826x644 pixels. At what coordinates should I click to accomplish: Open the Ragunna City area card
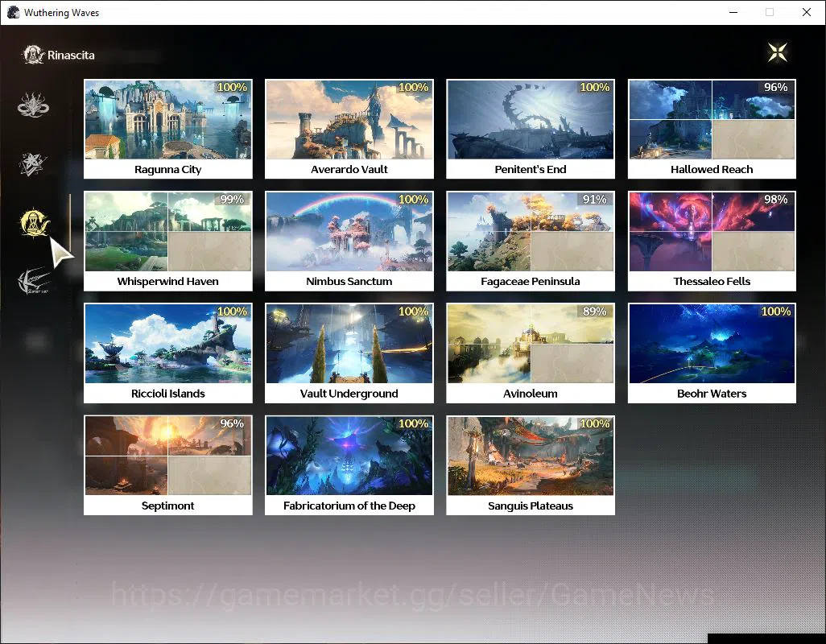168,129
